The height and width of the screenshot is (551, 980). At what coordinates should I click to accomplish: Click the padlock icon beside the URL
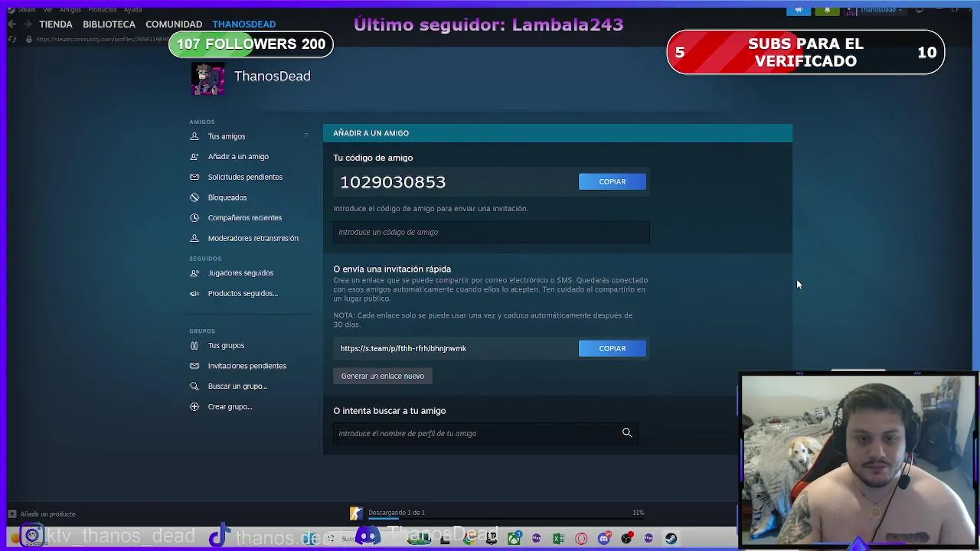[x=29, y=39]
